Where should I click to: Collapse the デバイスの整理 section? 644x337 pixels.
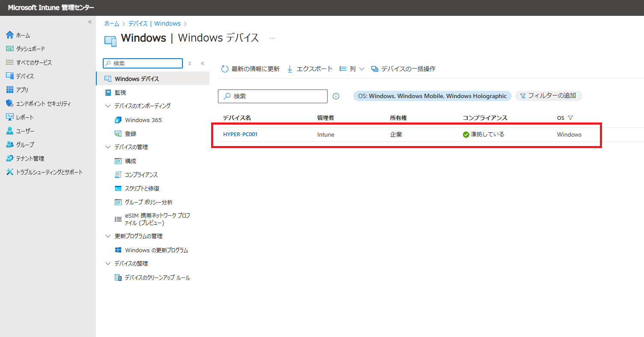tap(107, 263)
